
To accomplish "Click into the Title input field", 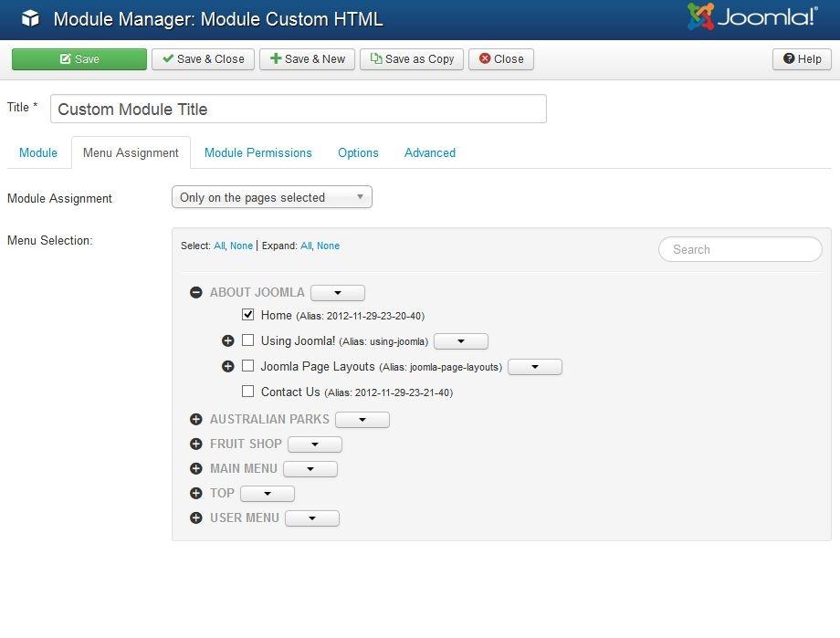I will pos(299,109).
